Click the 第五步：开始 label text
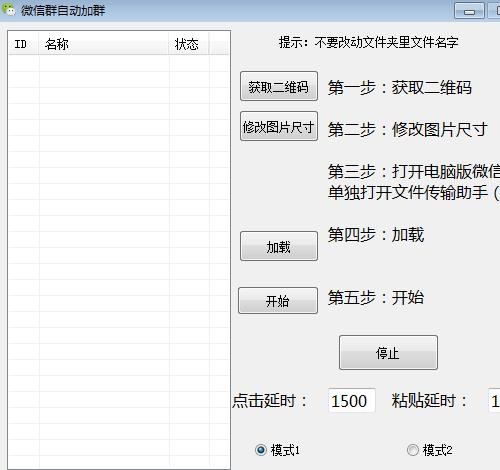Viewport: 500px width, 470px height. (x=376, y=297)
